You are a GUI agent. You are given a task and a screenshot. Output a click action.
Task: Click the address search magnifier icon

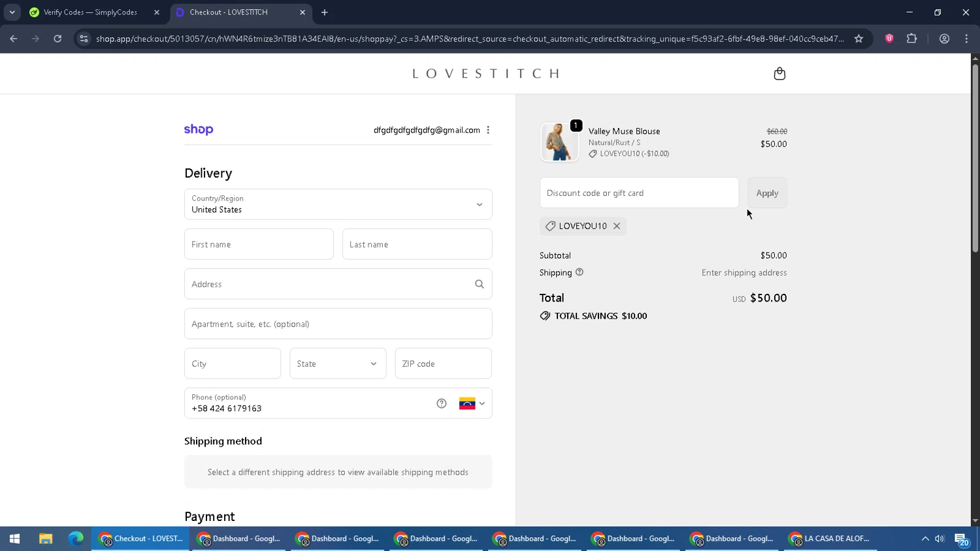(479, 284)
